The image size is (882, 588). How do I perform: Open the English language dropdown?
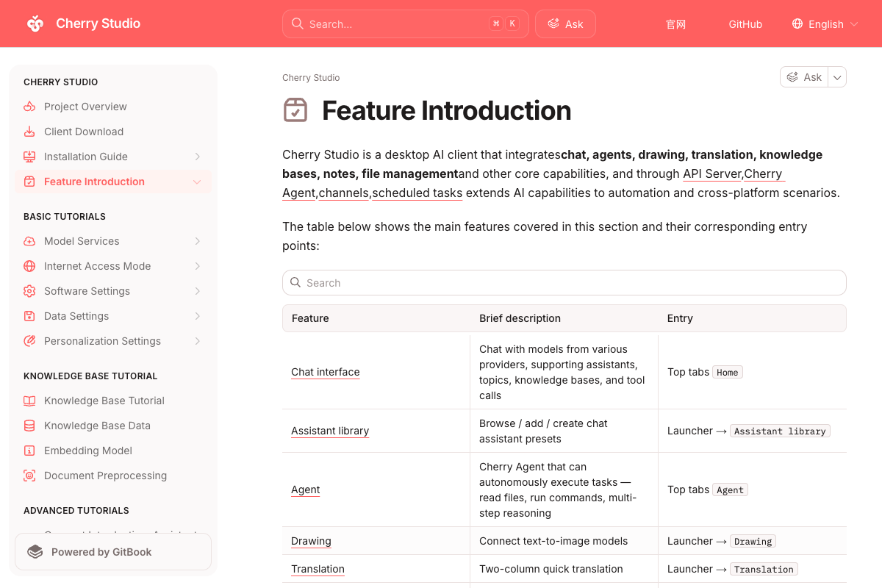(x=825, y=24)
